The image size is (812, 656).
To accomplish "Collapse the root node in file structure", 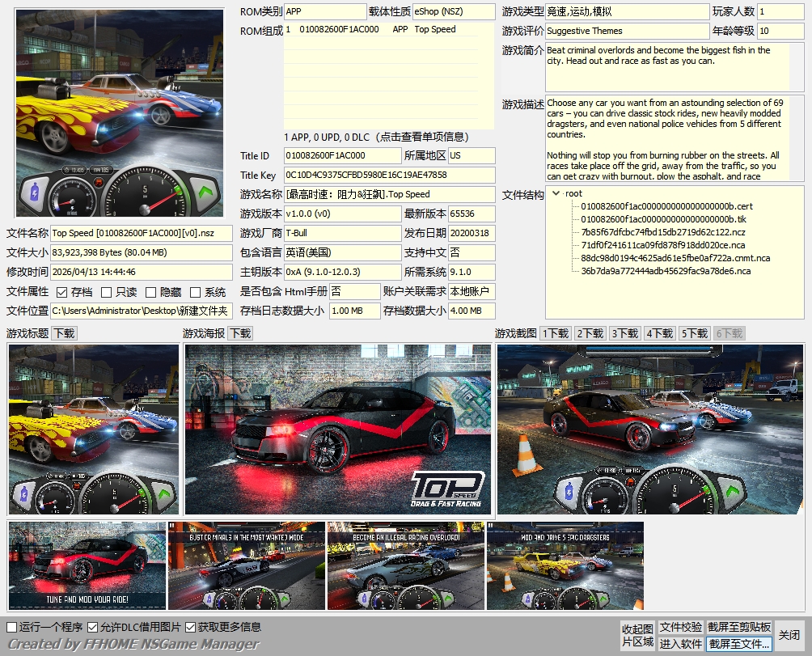I will (556, 193).
